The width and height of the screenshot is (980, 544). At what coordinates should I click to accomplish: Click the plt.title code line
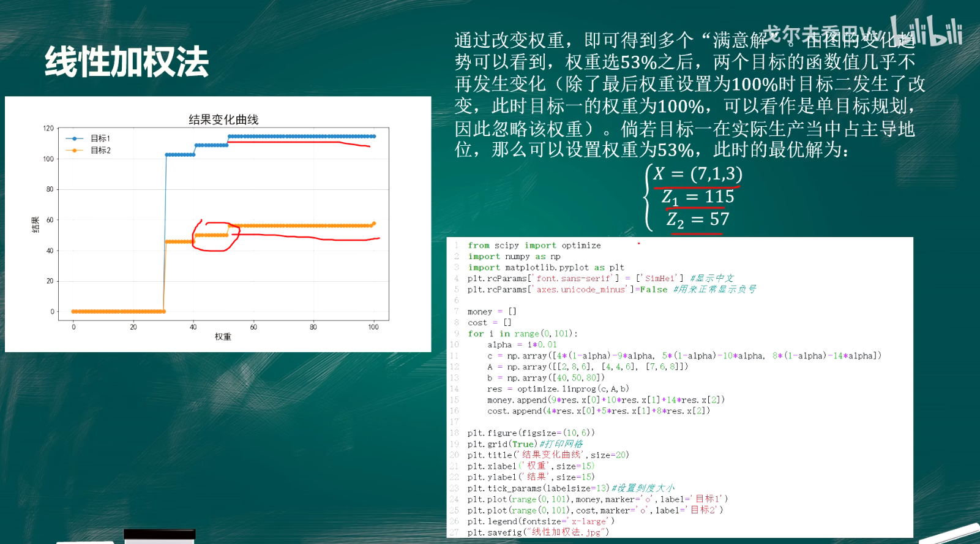coord(548,455)
